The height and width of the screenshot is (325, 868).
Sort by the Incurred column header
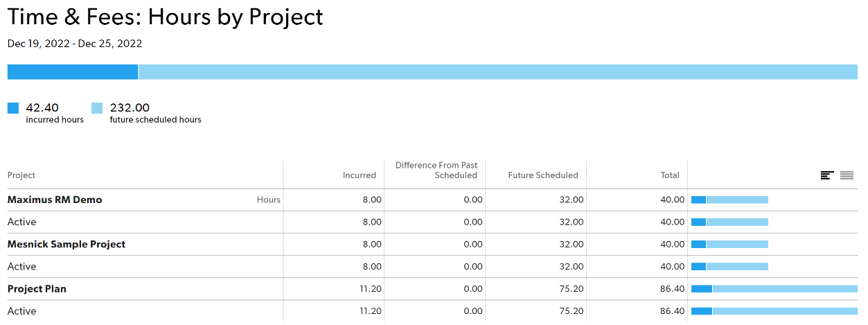point(360,175)
